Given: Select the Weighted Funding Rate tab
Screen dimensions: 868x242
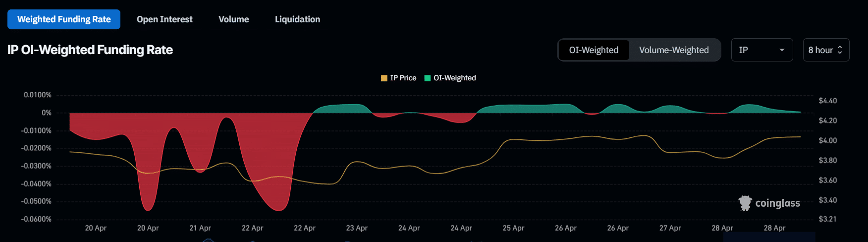Looking at the screenshot, I should pyautogui.click(x=64, y=19).
